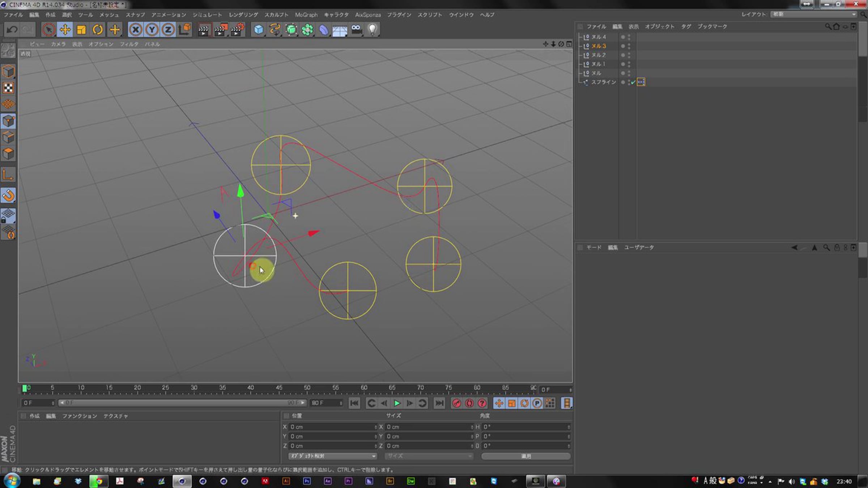Enable Points mode icon
Image resolution: width=868 pixels, height=488 pixels.
click(x=8, y=121)
